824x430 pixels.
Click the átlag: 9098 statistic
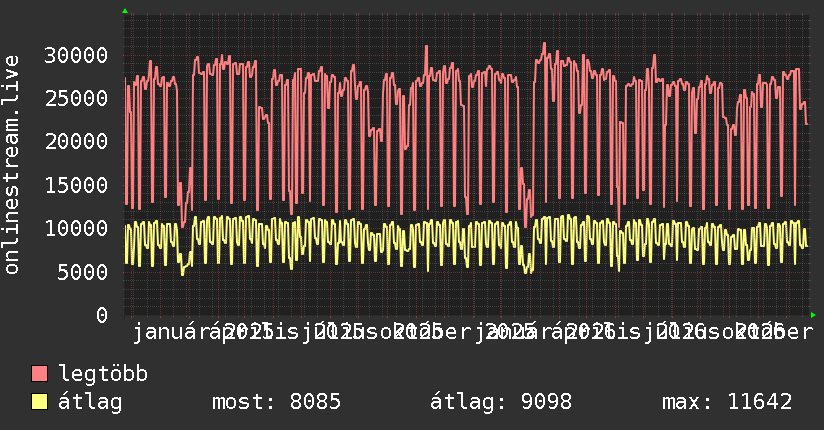(x=501, y=402)
